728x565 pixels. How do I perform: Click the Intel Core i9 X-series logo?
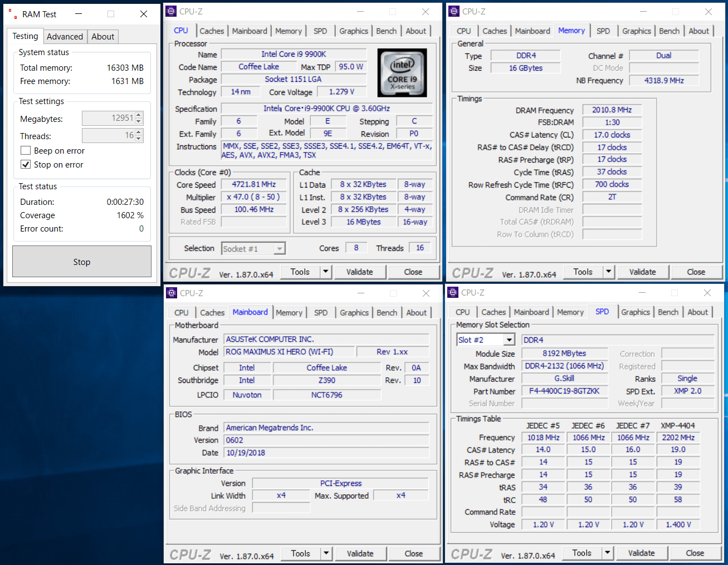[x=402, y=73]
